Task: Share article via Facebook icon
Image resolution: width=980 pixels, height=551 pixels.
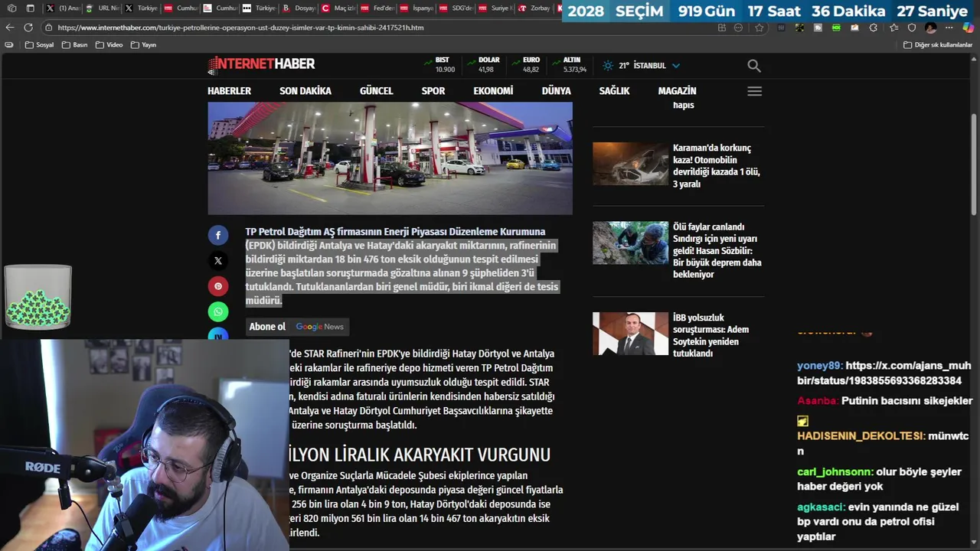Action: (218, 235)
